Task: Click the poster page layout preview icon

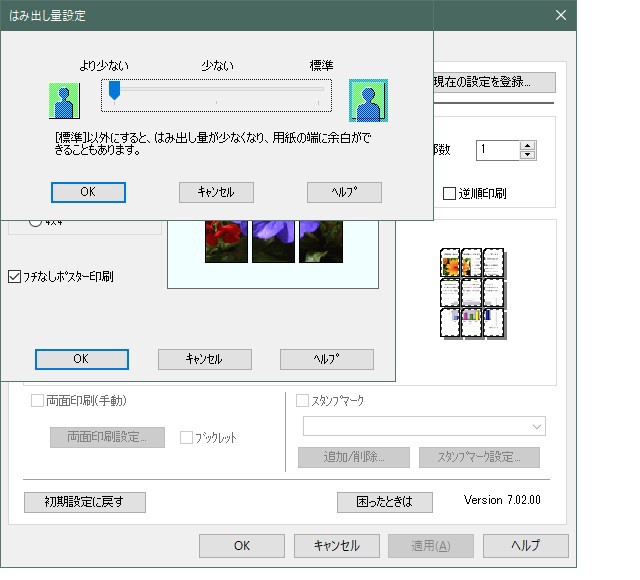Action: click(472, 292)
